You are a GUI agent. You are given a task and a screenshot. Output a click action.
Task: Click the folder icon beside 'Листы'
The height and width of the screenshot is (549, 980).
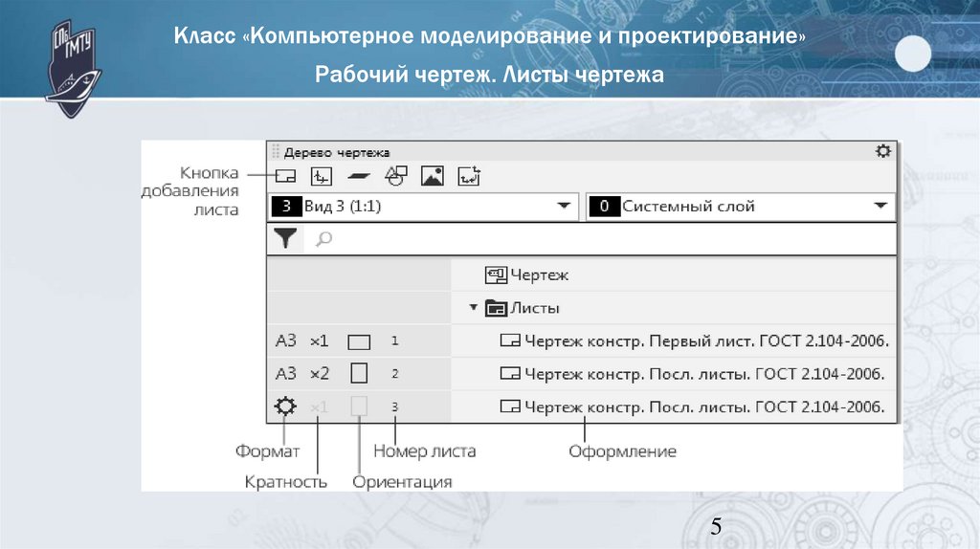(496, 308)
